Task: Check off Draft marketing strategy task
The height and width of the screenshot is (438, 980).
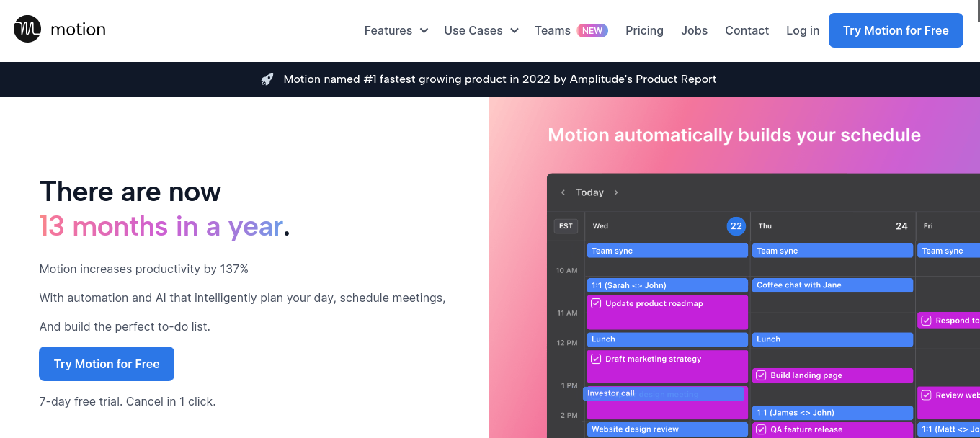Action: tap(596, 359)
